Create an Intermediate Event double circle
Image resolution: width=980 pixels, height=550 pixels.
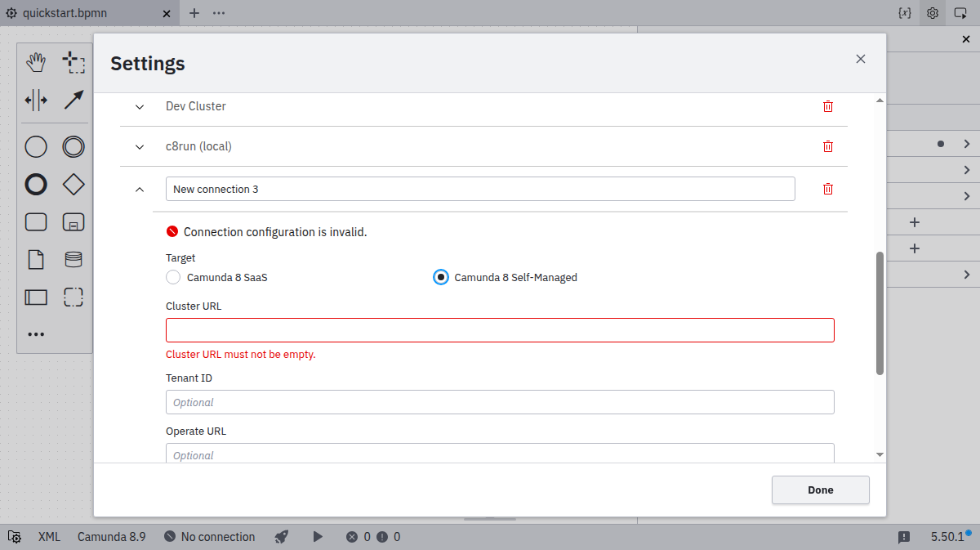pos(73,147)
